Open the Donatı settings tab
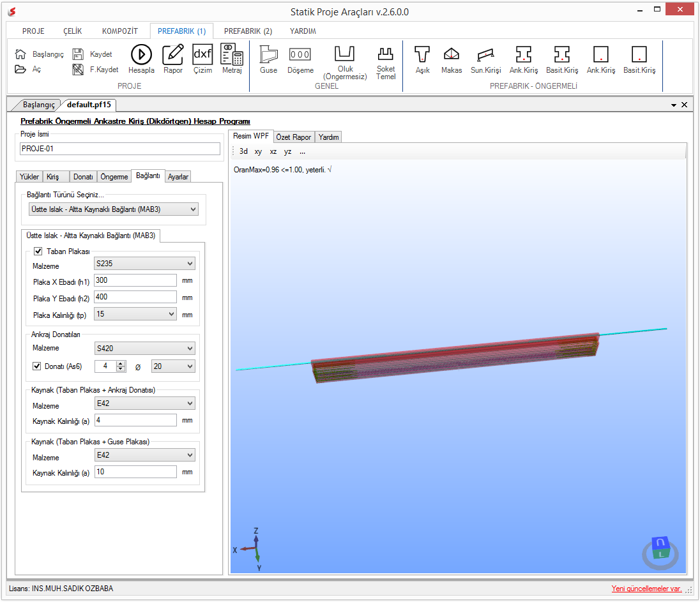This screenshot has height=602, width=700. (x=83, y=177)
